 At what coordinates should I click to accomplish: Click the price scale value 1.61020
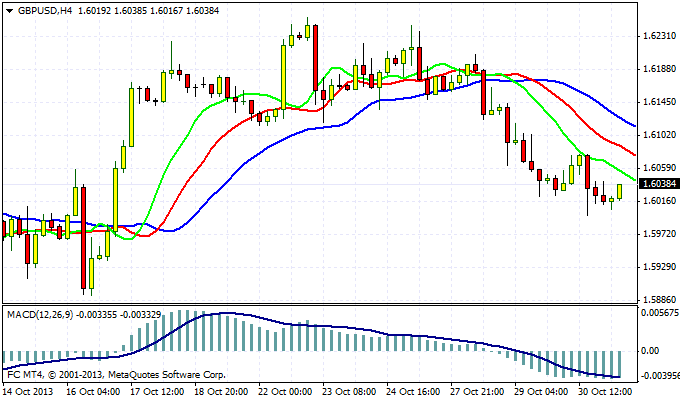[x=658, y=135]
